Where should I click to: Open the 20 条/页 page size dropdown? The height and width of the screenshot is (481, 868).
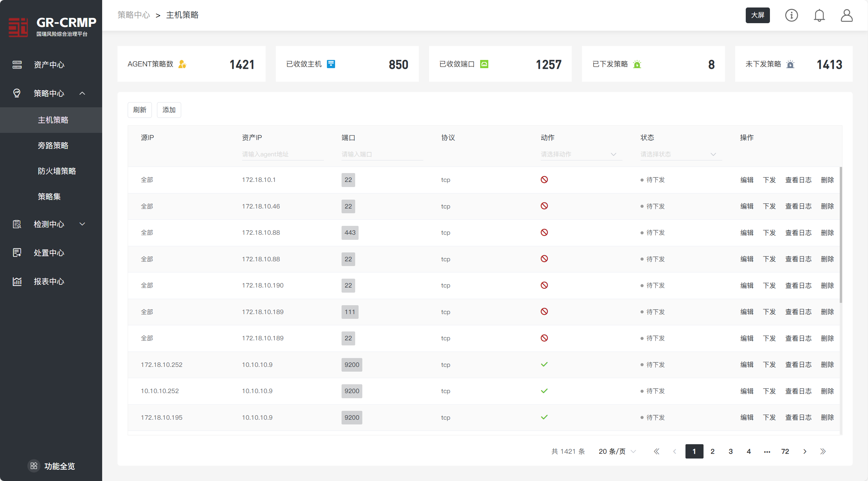(617, 451)
